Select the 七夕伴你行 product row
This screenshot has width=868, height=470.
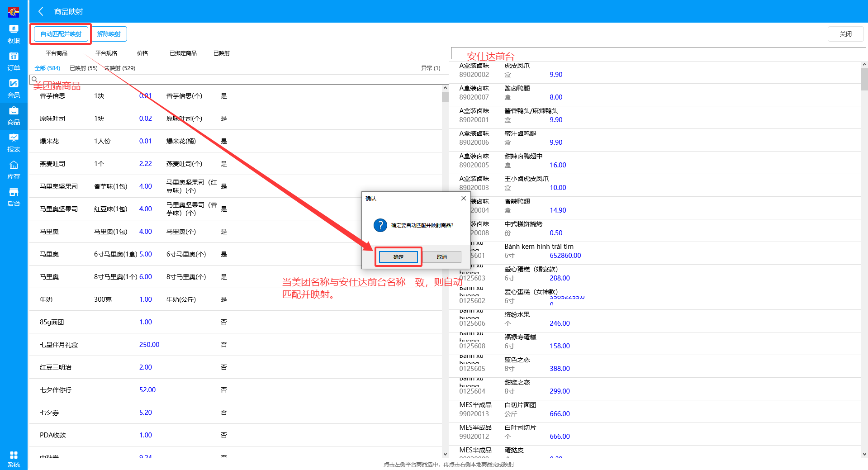click(x=235, y=390)
